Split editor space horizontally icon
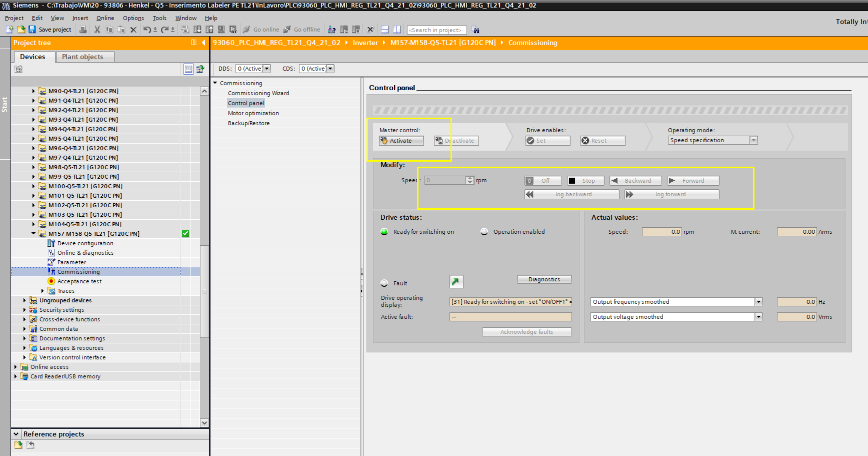868x456 pixels. pos(384,30)
